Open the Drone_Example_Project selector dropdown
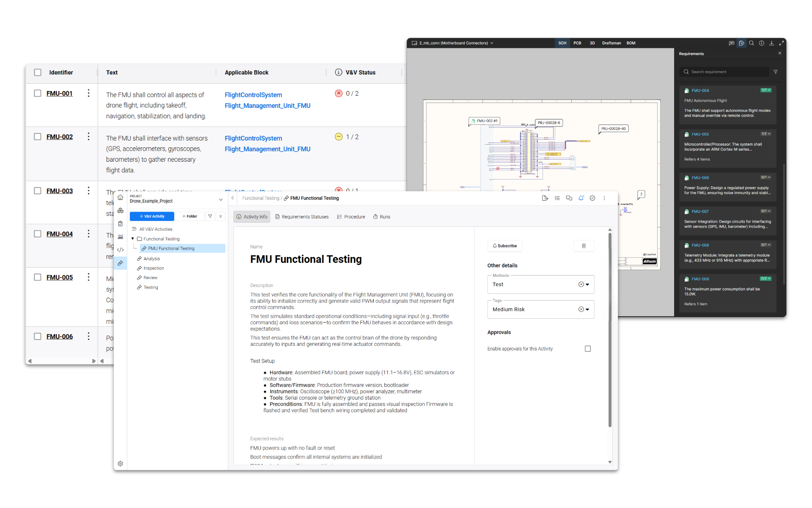812x508 pixels. click(221, 199)
